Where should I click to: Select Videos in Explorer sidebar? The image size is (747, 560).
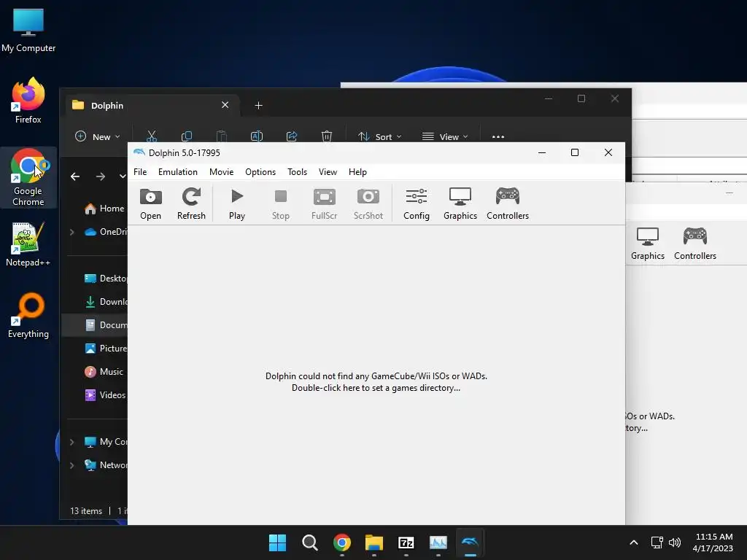click(x=105, y=395)
